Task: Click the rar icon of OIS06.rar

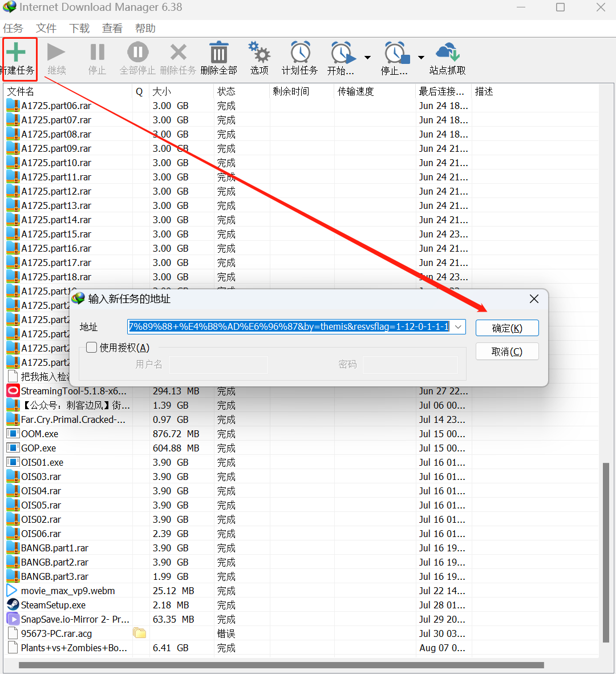Action: (13, 534)
